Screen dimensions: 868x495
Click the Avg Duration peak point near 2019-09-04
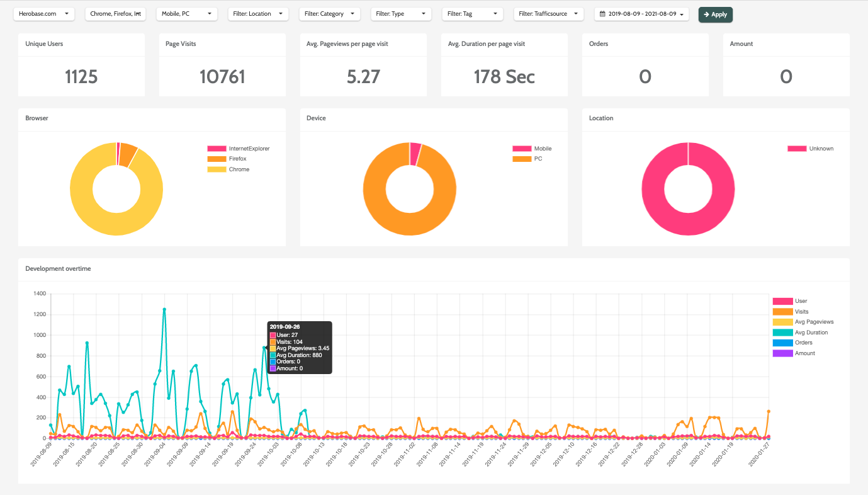(x=164, y=309)
